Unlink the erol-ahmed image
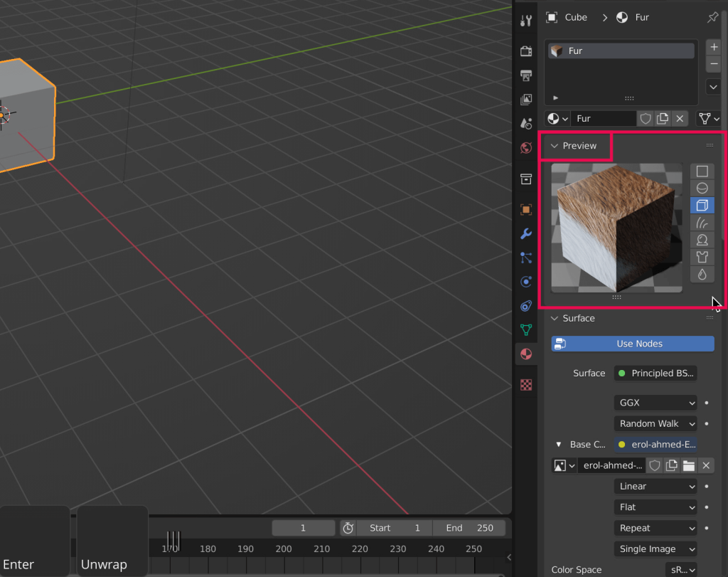The width and height of the screenshot is (728, 577). (706, 465)
